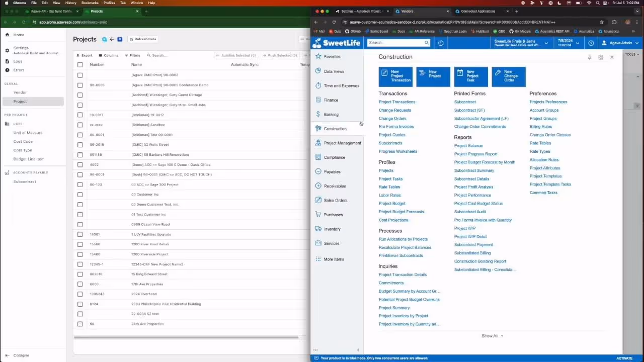Image resolution: width=644 pixels, height=362 pixels.
Task: Open Data Views in SweetLife sidebar
Action: [x=334, y=71]
